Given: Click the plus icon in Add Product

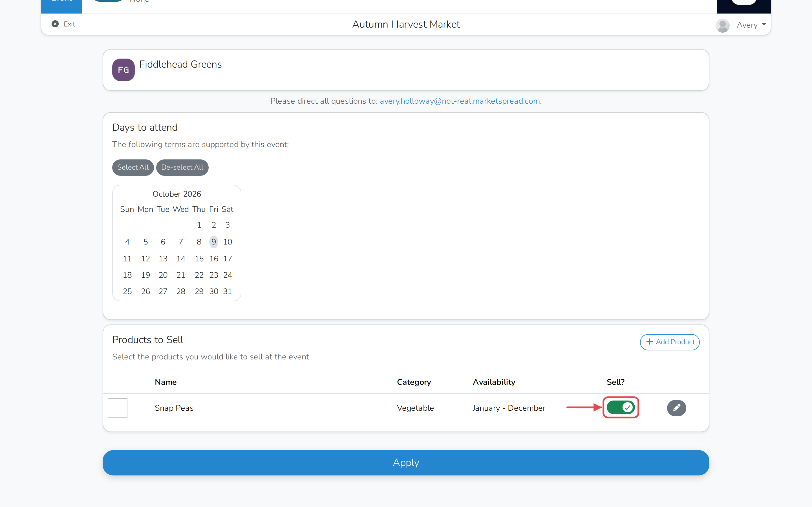Looking at the screenshot, I should pyautogui.click(x=650, y=342).
